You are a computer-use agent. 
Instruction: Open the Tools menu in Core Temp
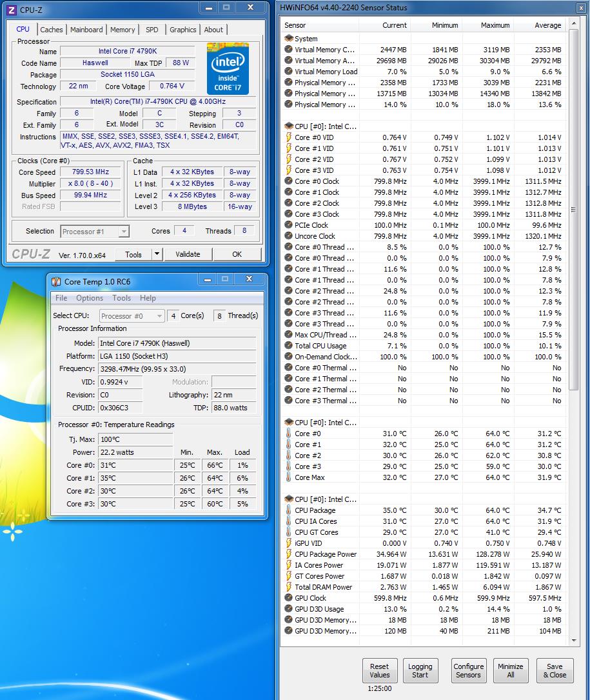point(121,298)
